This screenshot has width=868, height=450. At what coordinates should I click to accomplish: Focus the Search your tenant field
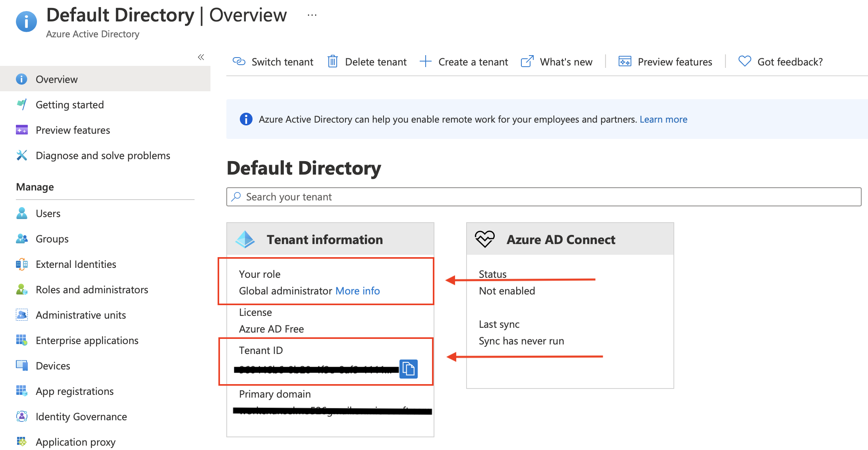(x=544, y=197)
